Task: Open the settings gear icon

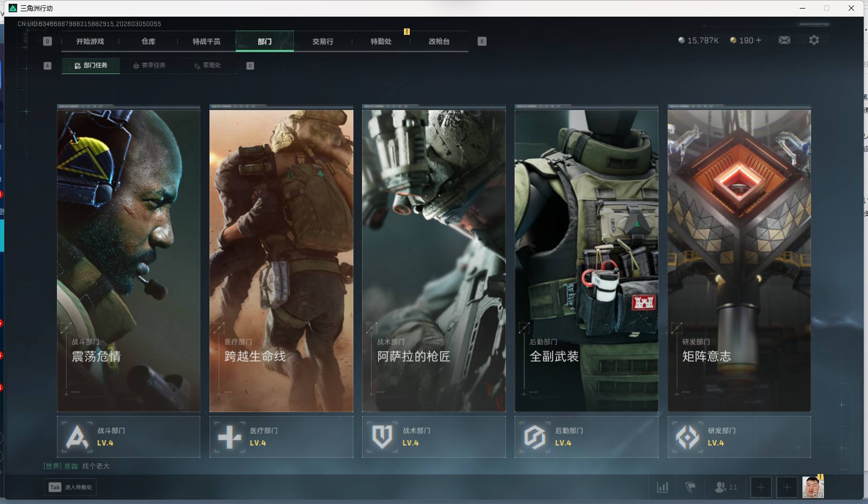Action: click(x=814, y=40)
